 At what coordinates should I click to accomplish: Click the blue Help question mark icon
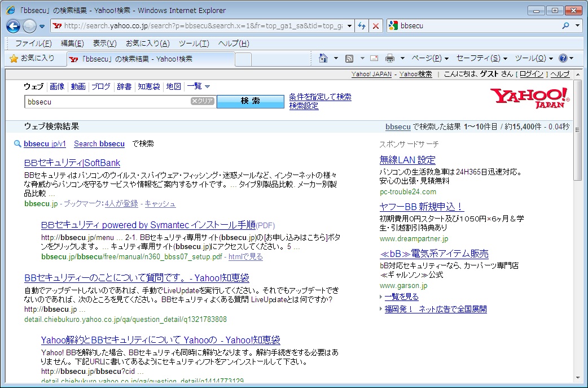[563, 58]
